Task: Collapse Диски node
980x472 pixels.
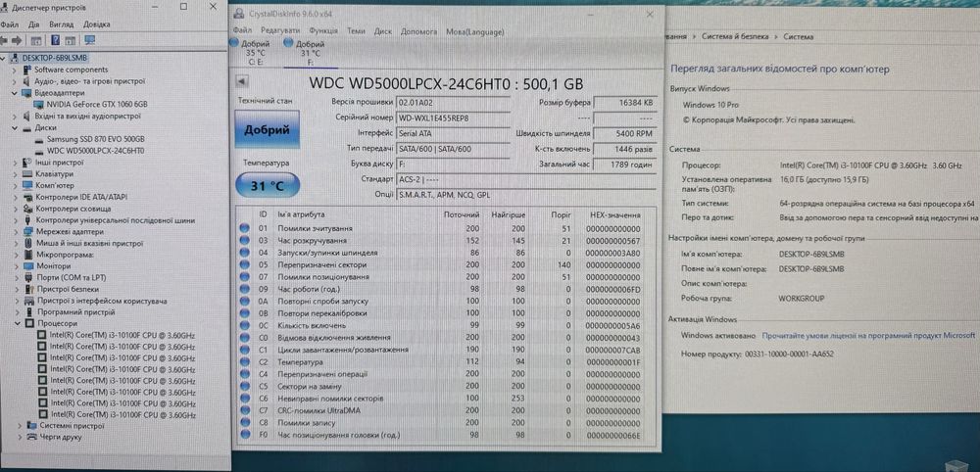Action: point(15,127)
